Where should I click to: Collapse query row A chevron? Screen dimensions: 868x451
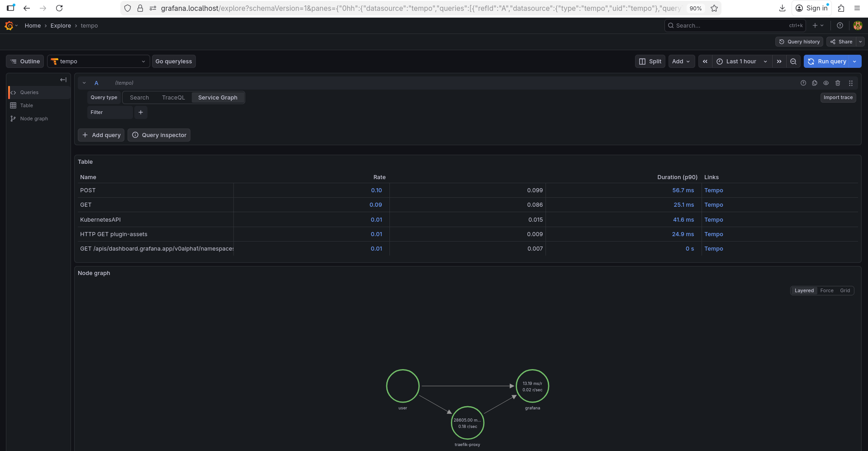tap(84, 83)
